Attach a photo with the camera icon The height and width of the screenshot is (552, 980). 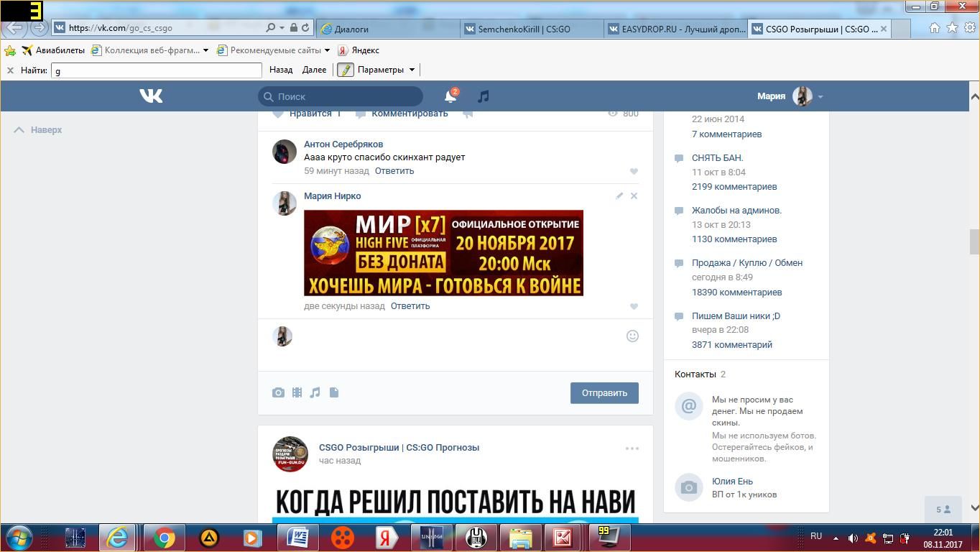pyautogui.click(x=278, y=392)
